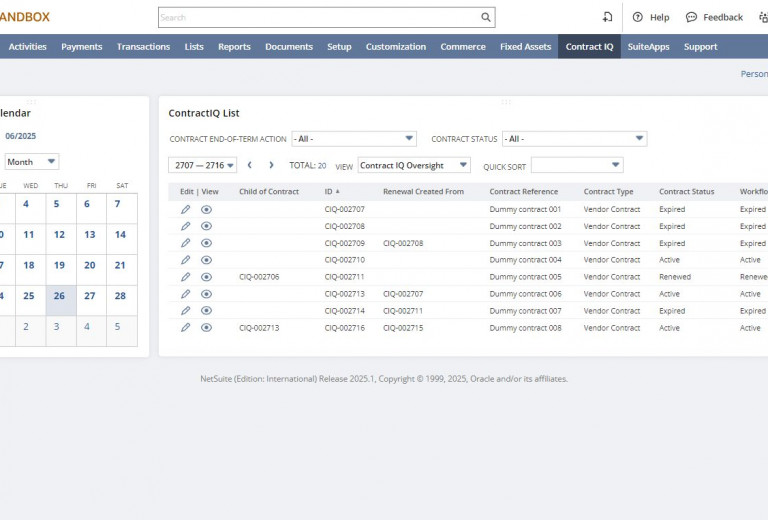Sort by Contract Status column header

coord(686,191)
